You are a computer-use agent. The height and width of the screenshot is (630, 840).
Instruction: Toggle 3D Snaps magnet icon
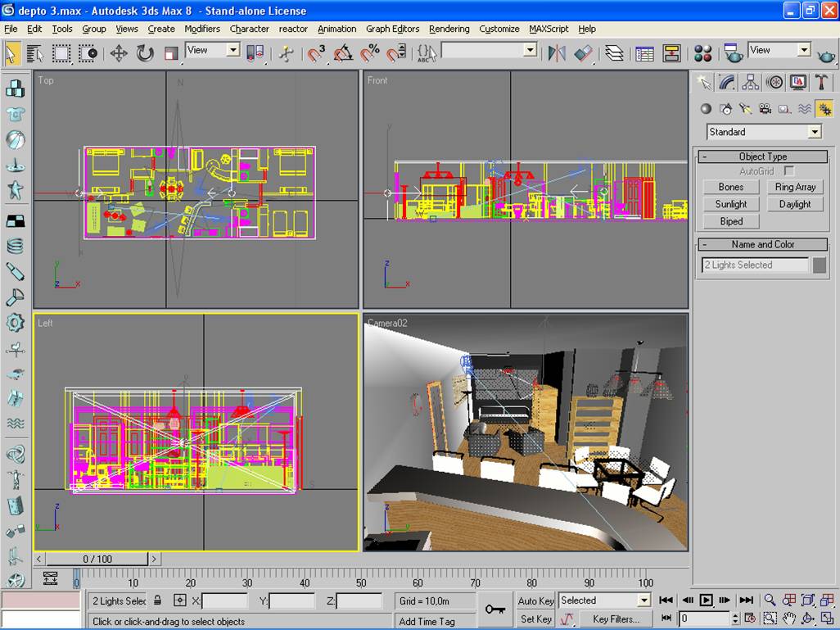[316, 53]
